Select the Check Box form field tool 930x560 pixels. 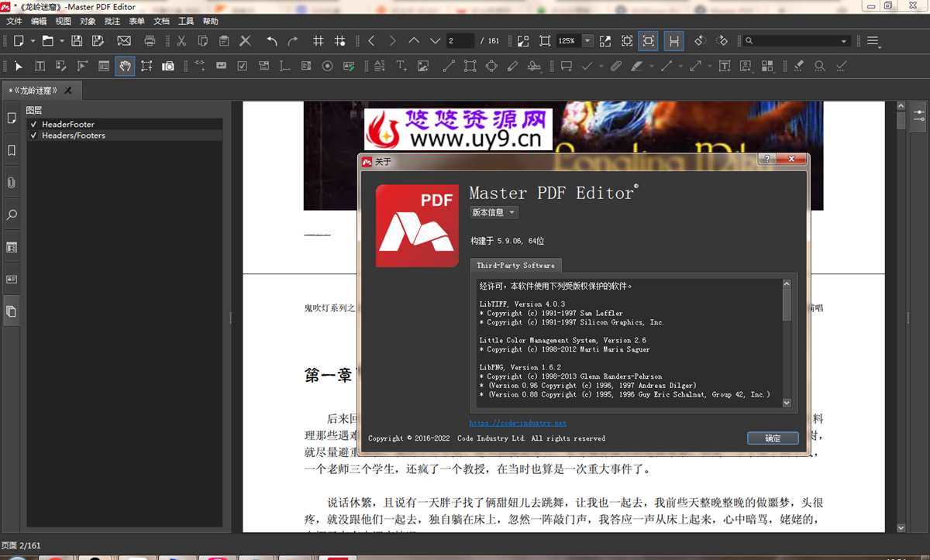click(242, 67)
